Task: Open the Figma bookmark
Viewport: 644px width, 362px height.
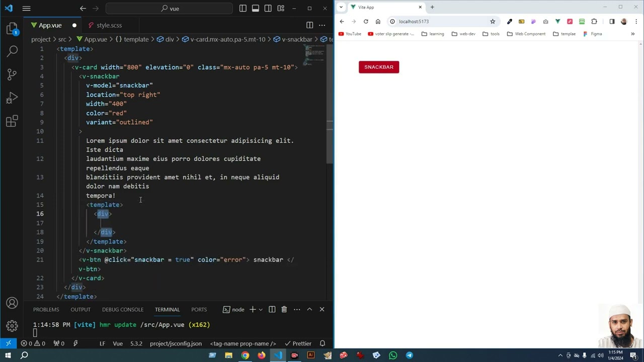Action: click(592, 34)
